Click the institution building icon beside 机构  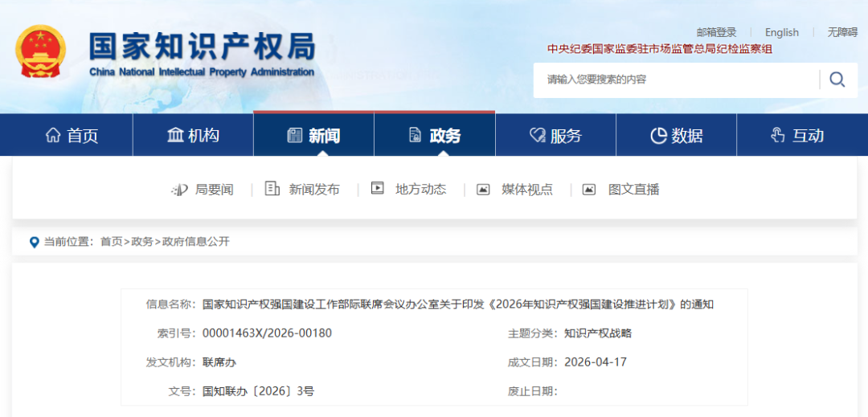tap(175, 135)
